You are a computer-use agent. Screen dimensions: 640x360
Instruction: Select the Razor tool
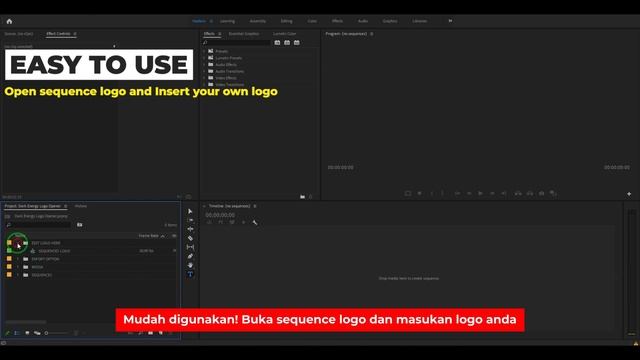tap(190, 238)
